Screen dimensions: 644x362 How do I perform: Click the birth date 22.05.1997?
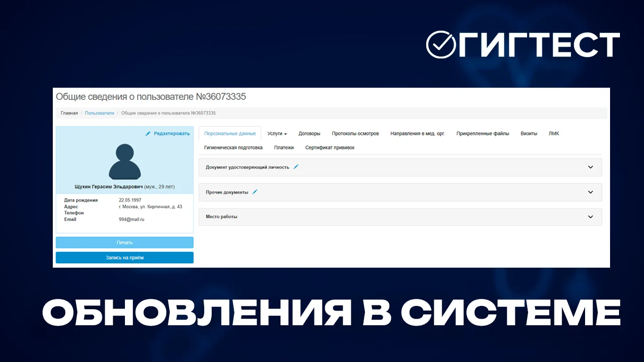pyautogui.click(x=130, y=200)
